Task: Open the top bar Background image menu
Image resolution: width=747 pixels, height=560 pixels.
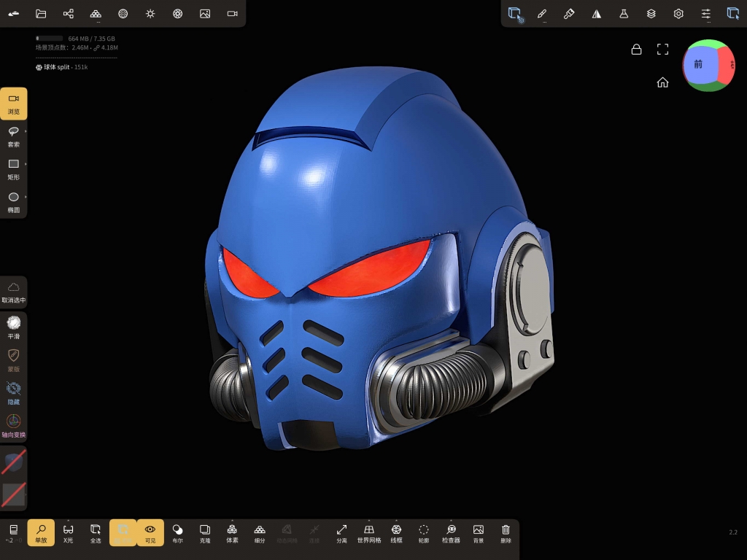Action: [x=205, y=13]
